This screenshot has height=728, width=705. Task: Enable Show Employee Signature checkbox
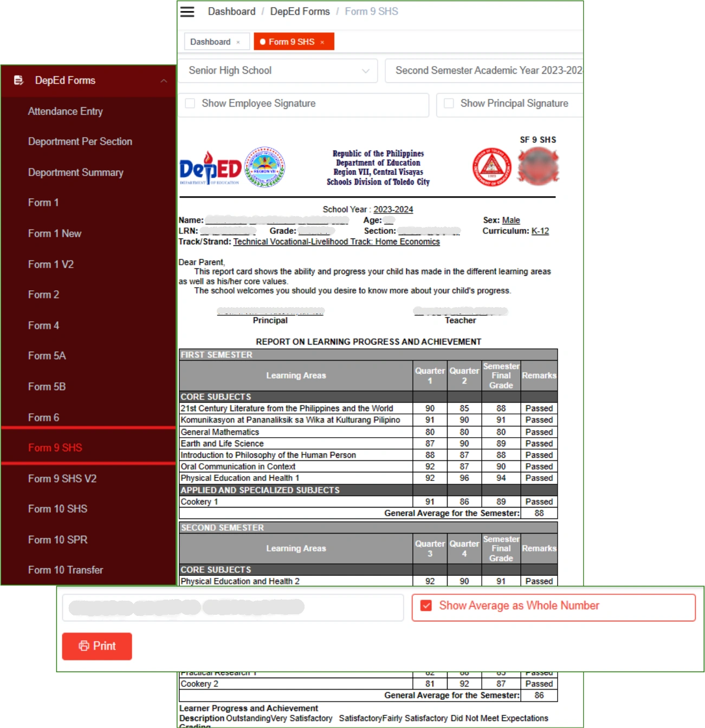190,103
